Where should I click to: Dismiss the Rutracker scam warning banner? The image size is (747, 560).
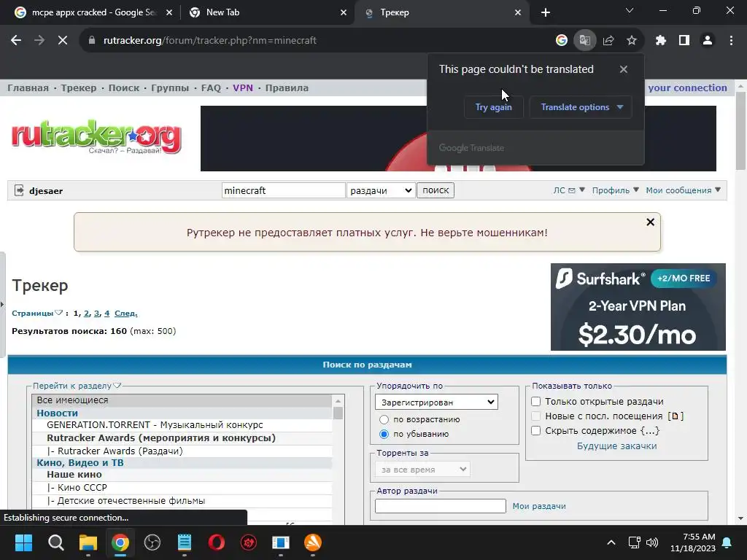(650, 222)
